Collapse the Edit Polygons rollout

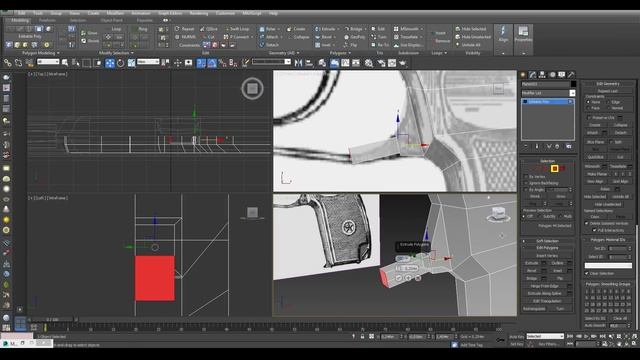pyautogui.click(x=547, y=248)
